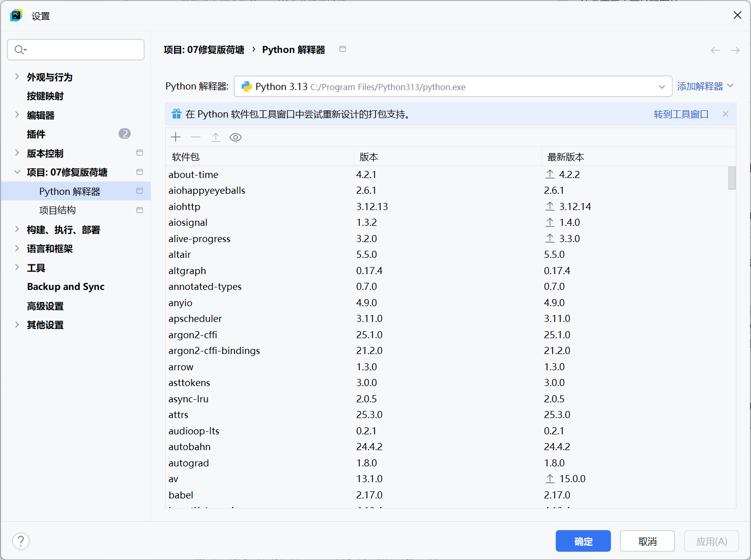
Task: Select the aiohappyeyeballs package row
Action: [447, 190]
